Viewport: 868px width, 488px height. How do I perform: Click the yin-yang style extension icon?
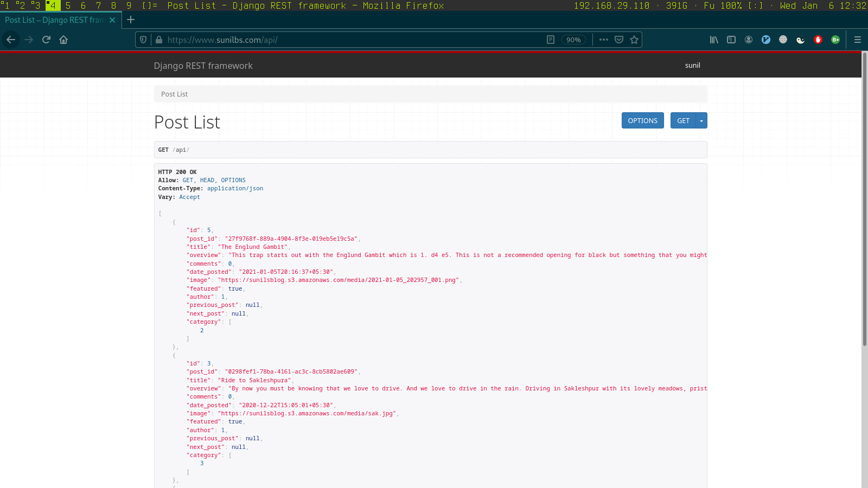tap(801, 40)
